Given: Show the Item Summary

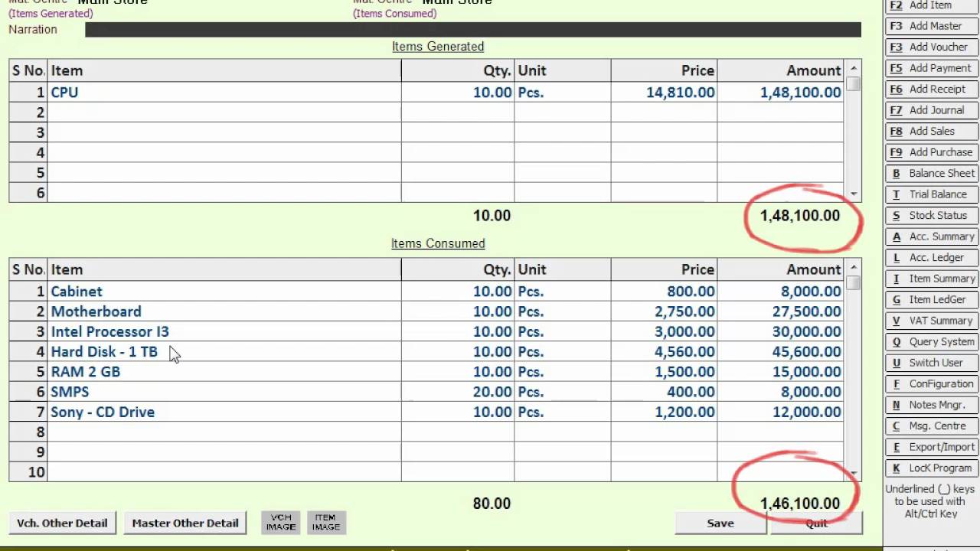Looking at the screenshot, I should pos(932,279).
